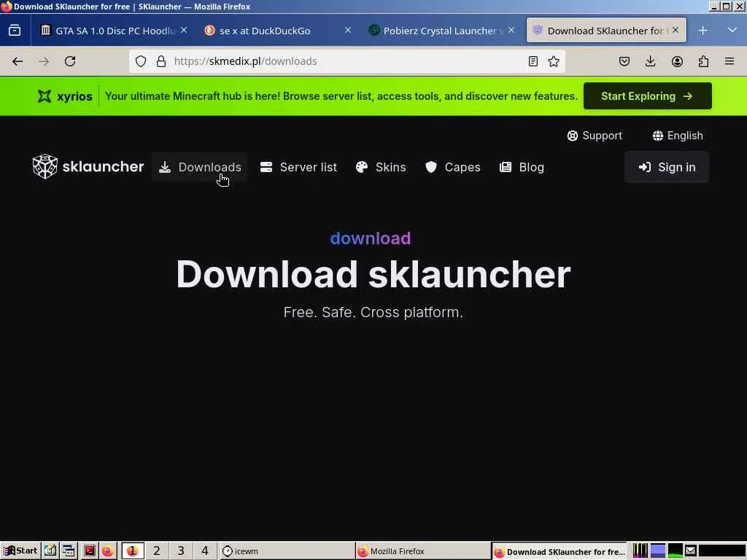
Task: Open the Pocket save icon
Action: click(x=624, y=61)
